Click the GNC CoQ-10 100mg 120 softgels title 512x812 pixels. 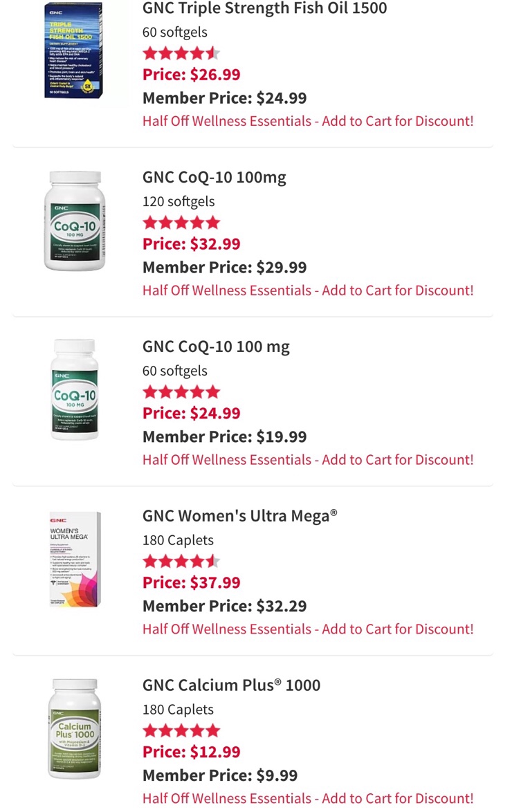point(214,178)
